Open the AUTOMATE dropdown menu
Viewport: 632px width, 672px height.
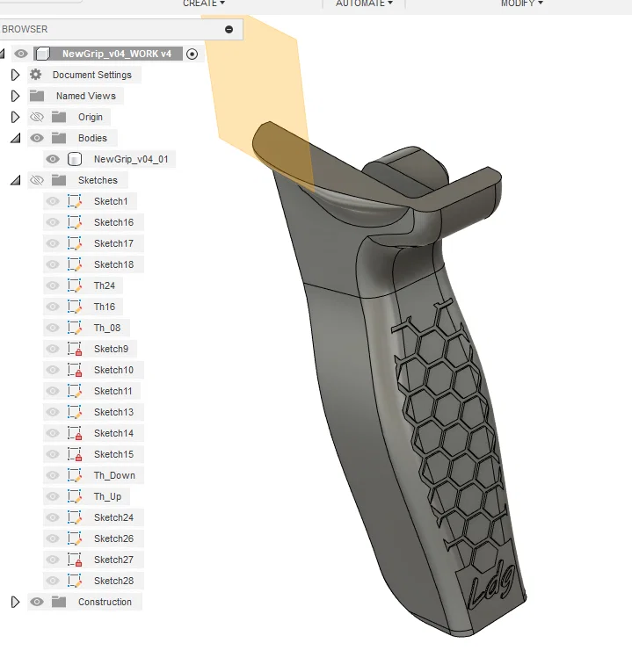(x=364, y=4)
